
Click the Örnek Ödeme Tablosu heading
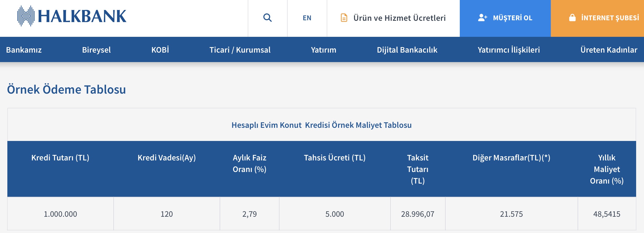[x=66, y=89]
